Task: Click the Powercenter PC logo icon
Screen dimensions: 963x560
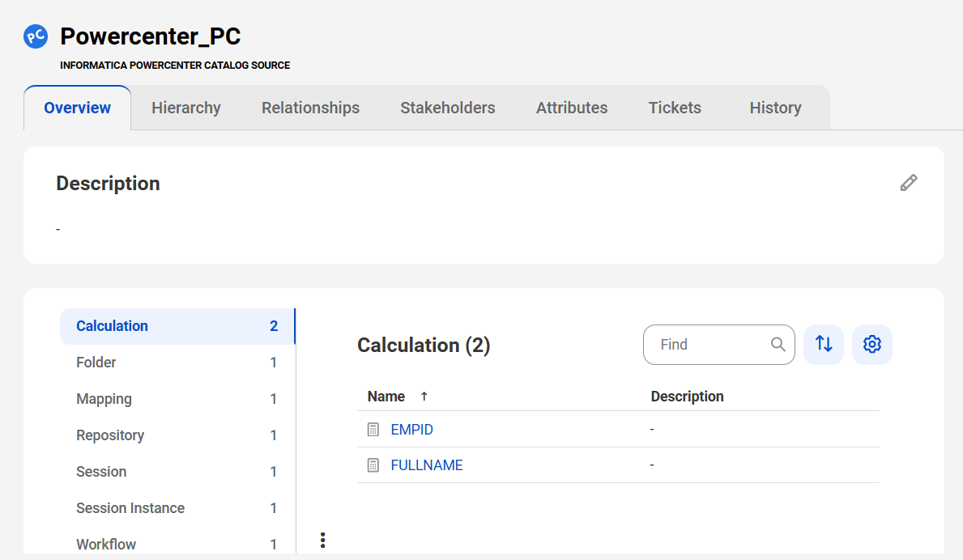Action: (x=36, y=36)
